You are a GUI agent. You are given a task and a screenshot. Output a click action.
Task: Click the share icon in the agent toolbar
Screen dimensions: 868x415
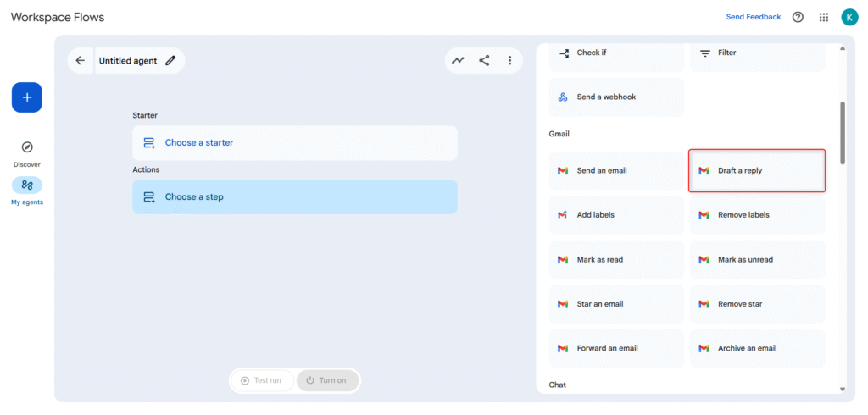point(484,61)
